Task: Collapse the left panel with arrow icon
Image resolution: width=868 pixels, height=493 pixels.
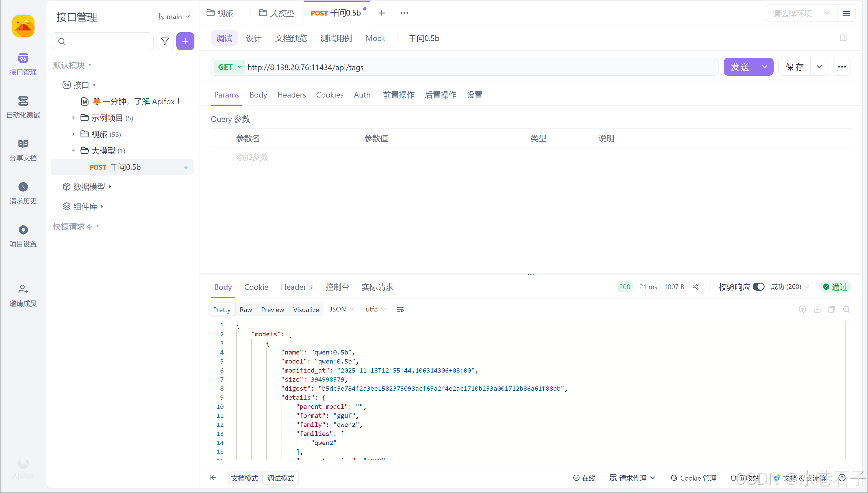Action: (213, 478)
